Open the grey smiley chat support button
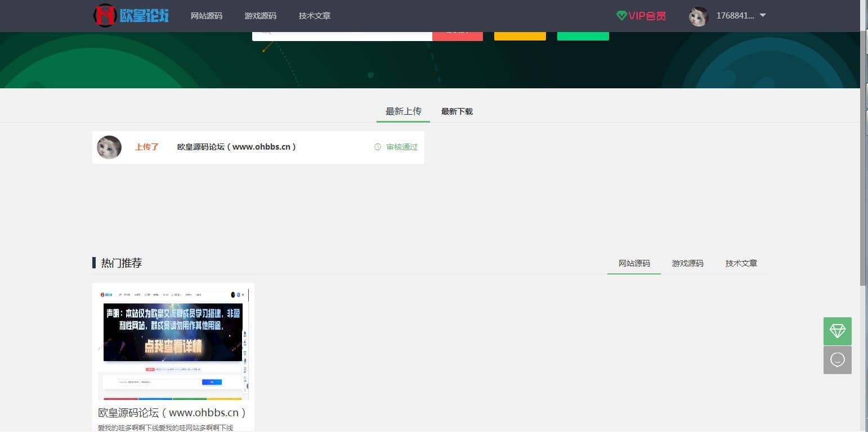The height and width of the screenshot is (432, 868). click(x=837, y=360)
